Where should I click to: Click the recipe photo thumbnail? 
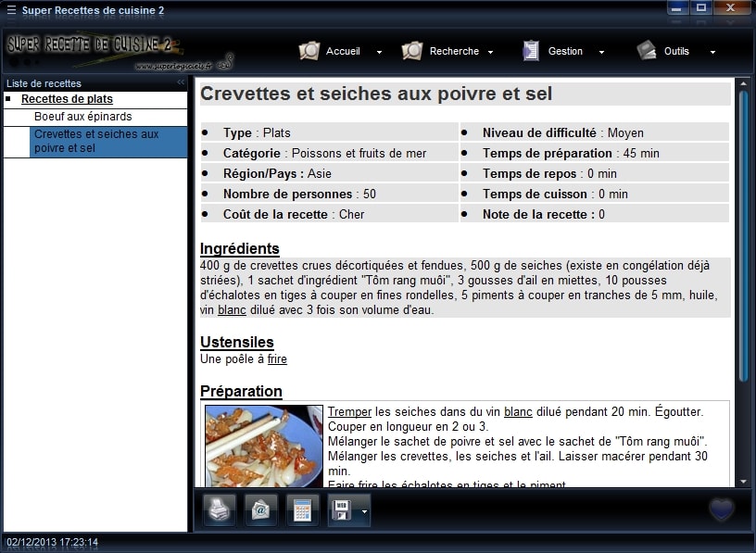263,444
